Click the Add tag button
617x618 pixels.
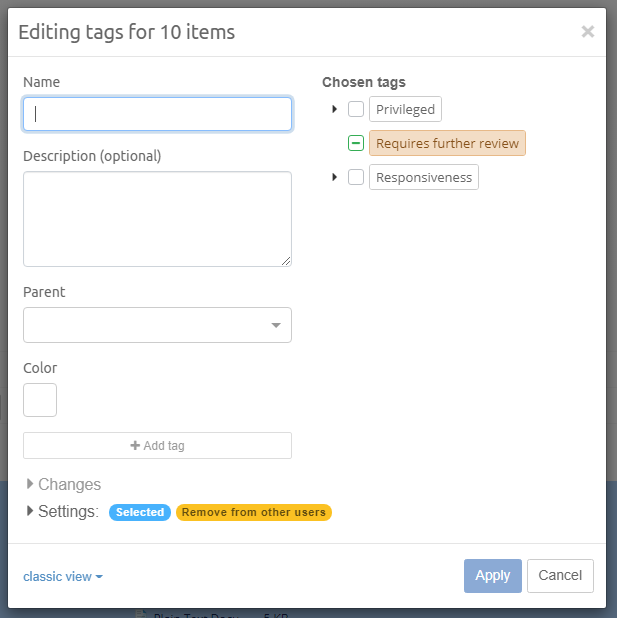[x=157, y=446]
